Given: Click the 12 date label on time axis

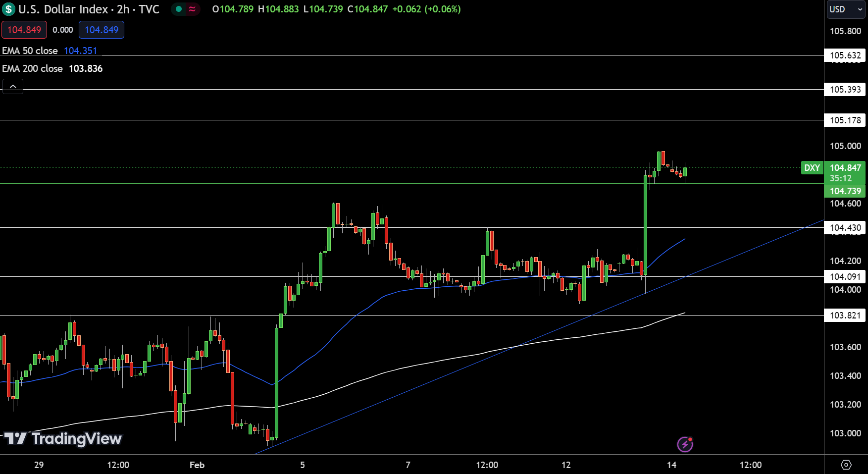Looking at the screenshot, I should coord(566,465).
